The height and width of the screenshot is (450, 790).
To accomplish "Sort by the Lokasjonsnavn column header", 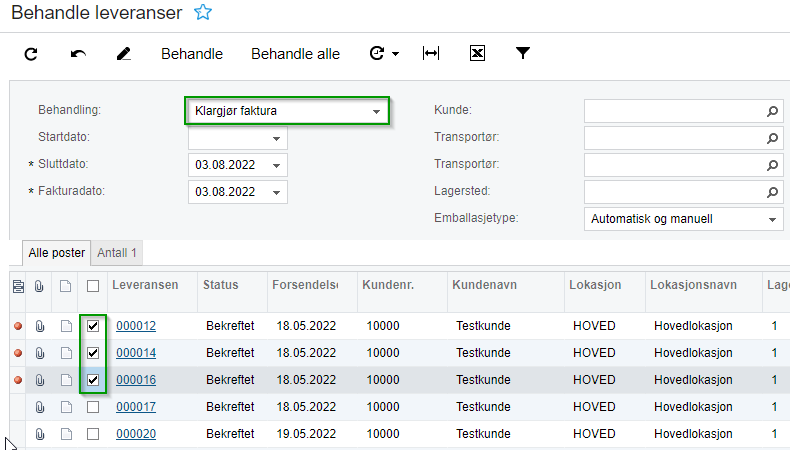I will (693, 285).
